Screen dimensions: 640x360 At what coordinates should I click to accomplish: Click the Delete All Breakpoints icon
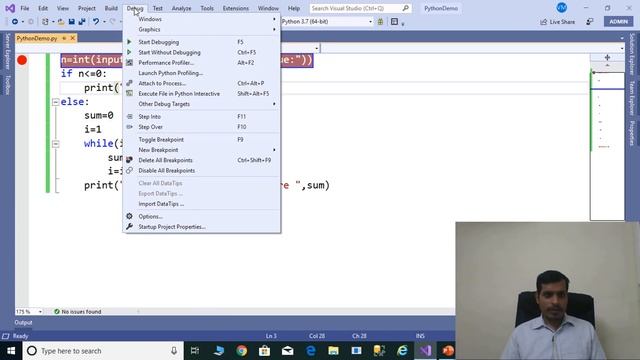coord(129,160)
